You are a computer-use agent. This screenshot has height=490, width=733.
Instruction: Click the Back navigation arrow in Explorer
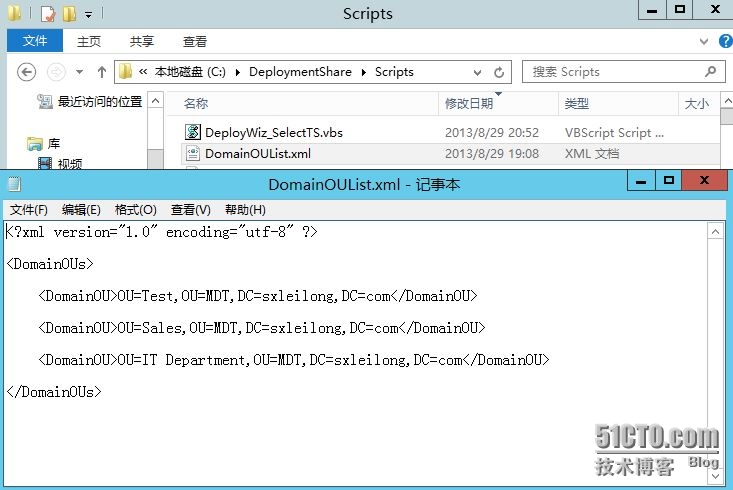(x=26, y=72)
